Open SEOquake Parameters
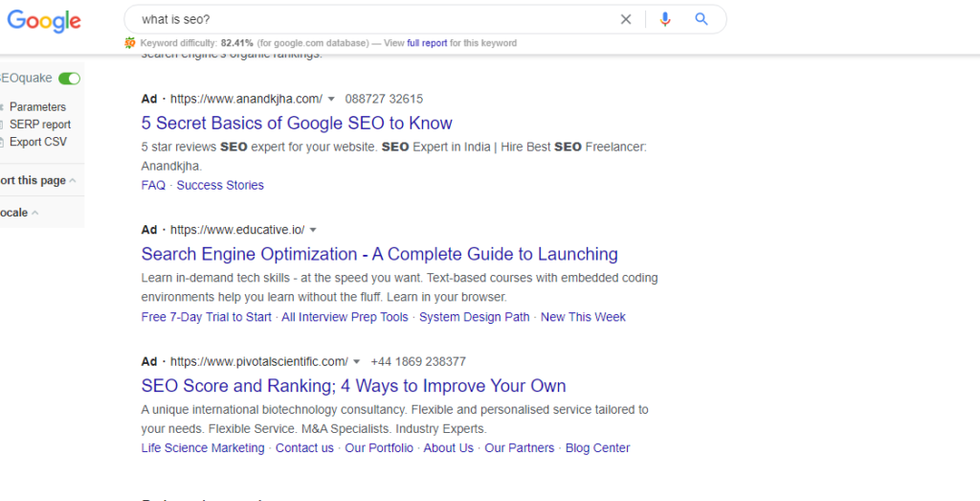Image resolution: width=980 pixels, height=501 pixels. (x=37, y=107)
